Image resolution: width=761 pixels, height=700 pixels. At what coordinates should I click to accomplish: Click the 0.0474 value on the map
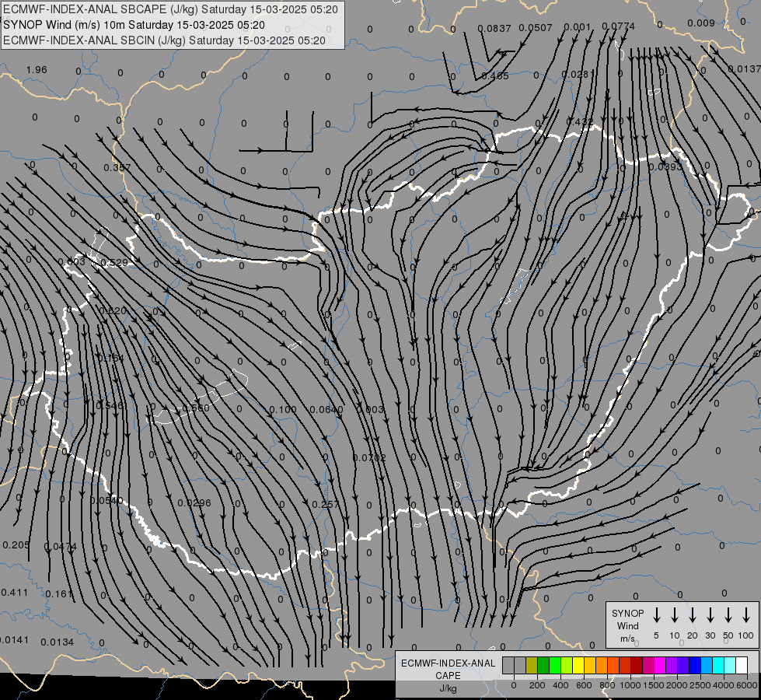tap(60, 547)
